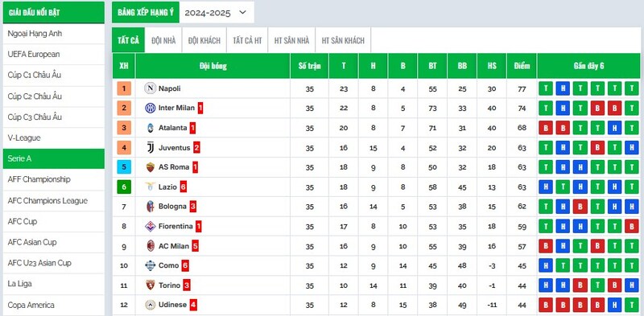The image size is (644, 316).
Task: Click the Torino crest icon
Action: pos(151,285)
